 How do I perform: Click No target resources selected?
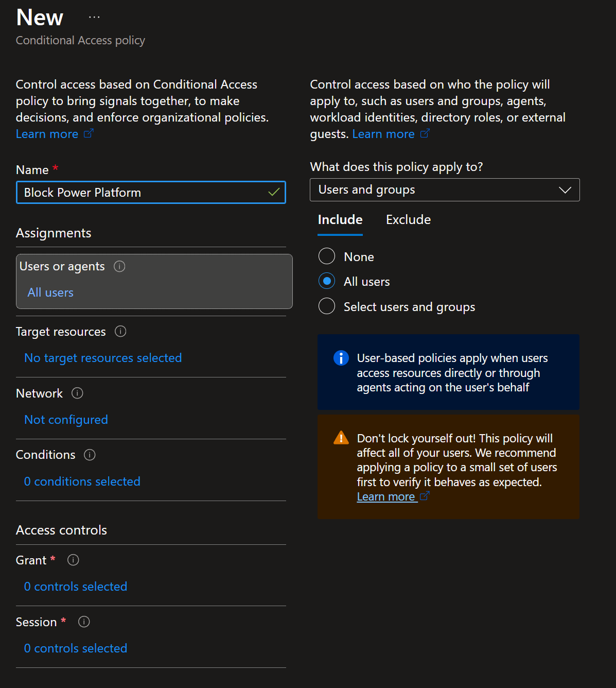[103, 358]
